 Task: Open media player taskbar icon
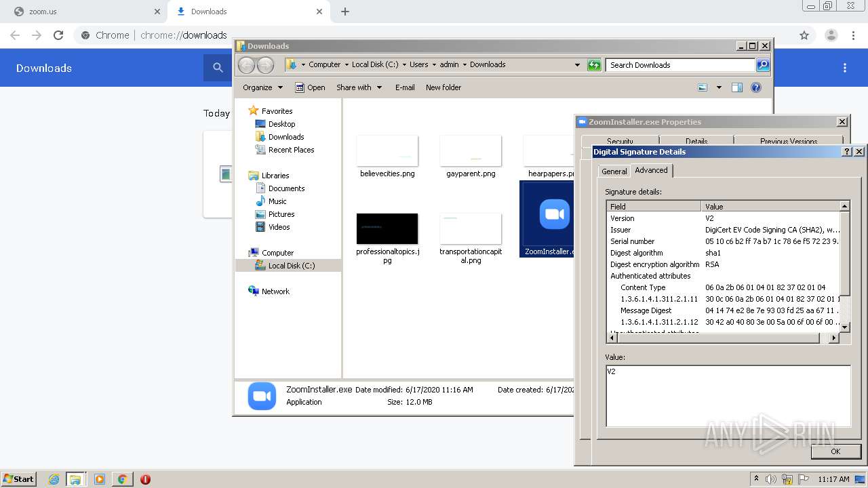coord(100,479)
